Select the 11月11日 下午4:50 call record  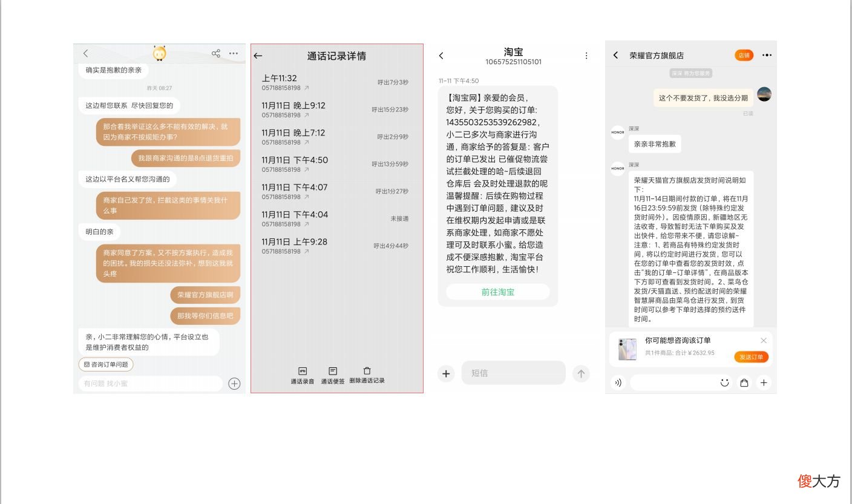336,164
